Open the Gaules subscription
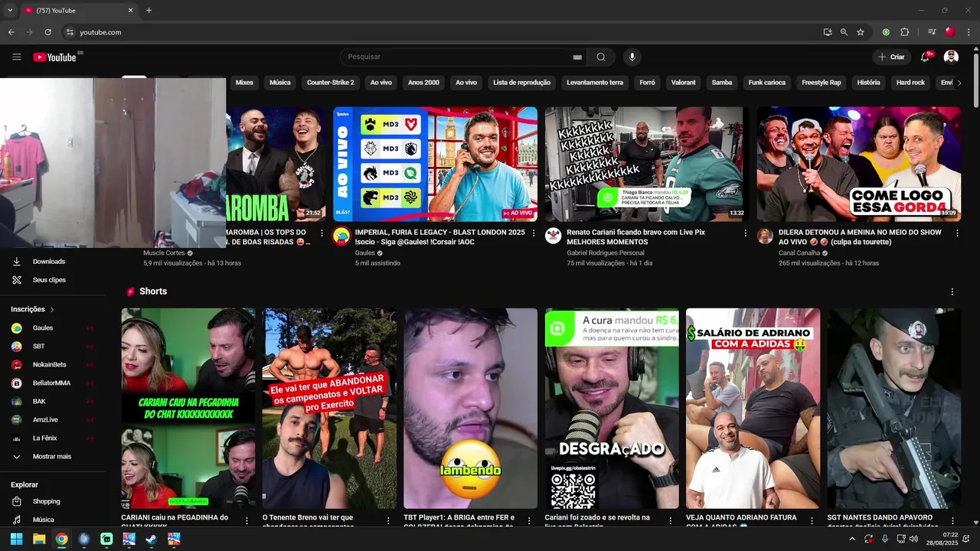This screenshot has width=980, height=551. click(x=54, y=328)
